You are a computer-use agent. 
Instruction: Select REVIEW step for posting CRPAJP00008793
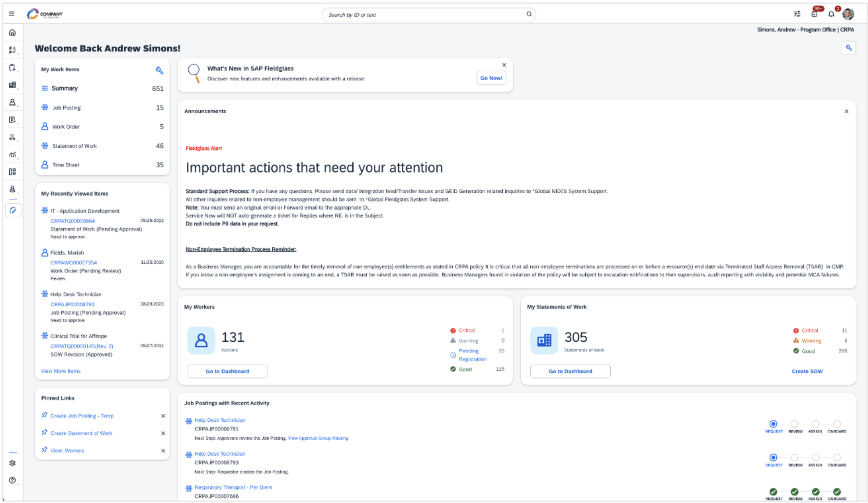pyautogui.click(x=794, y=458)
